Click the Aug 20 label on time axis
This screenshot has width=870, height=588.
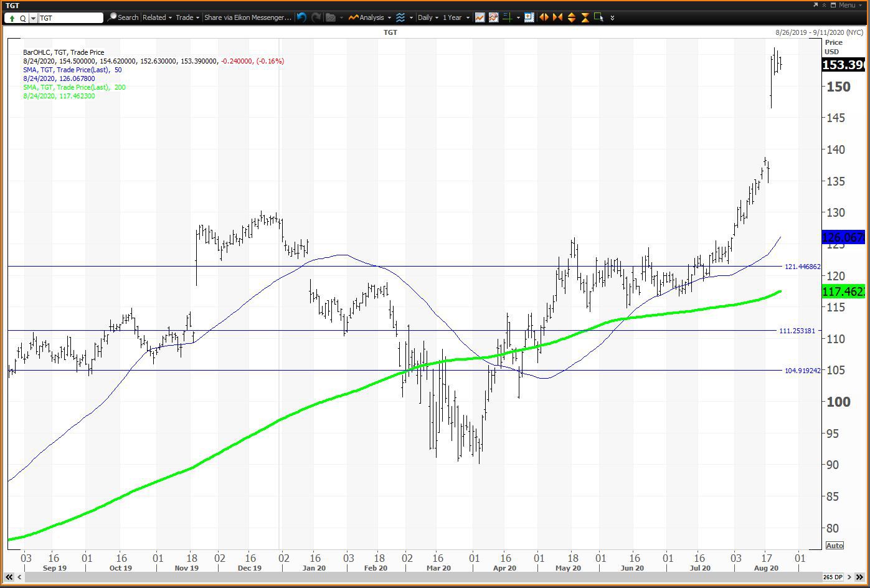(766, 568)
